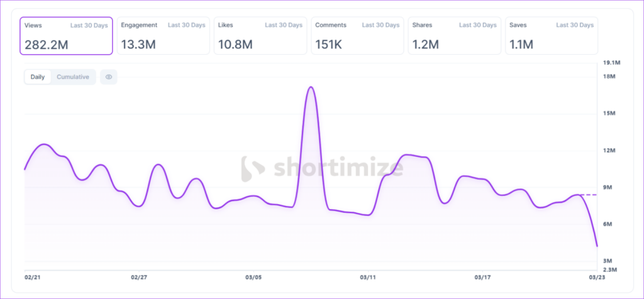Click Last 30 Days on the Saves card
Viewport: 644px width, 299px height.
pos(575,26)
